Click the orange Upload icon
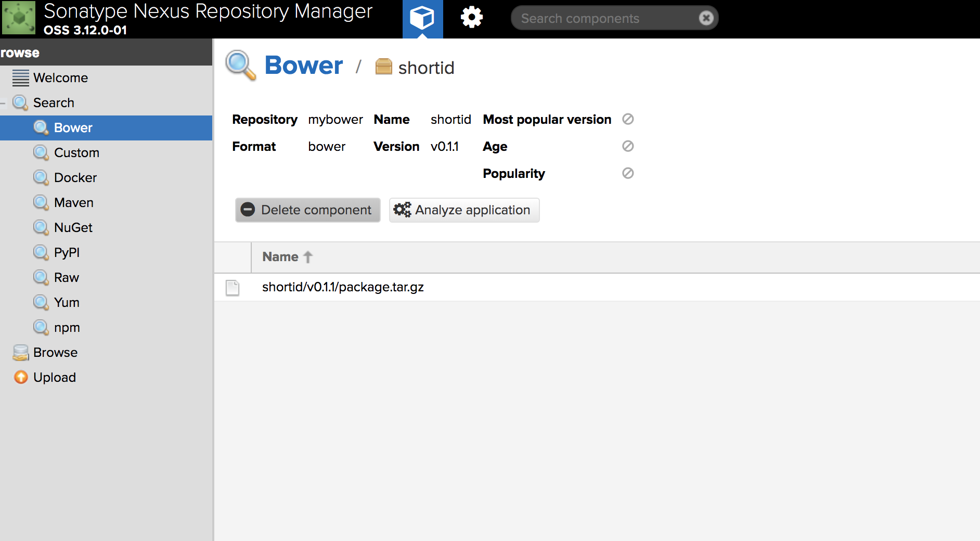980x541 pixels. [21, 377]
